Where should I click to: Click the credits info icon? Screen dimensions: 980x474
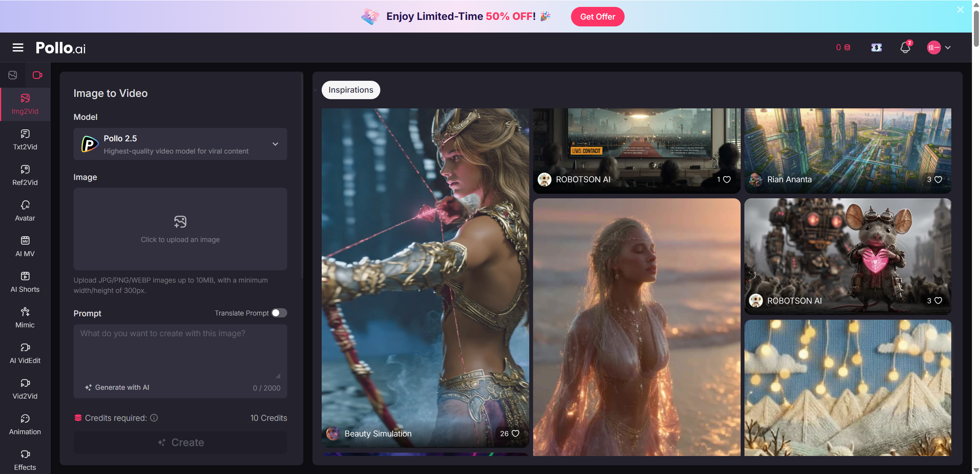click(x=154, y=418)
